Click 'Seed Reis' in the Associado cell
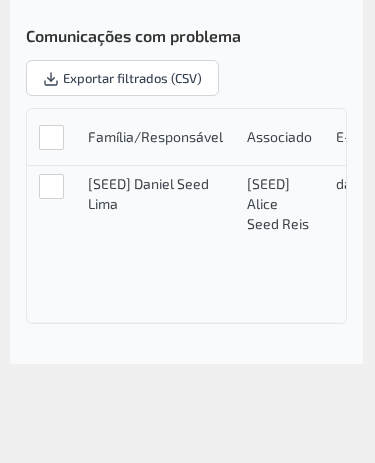This screenshot has height=463, width=375. pyautogui.click(x=278, y=224)
